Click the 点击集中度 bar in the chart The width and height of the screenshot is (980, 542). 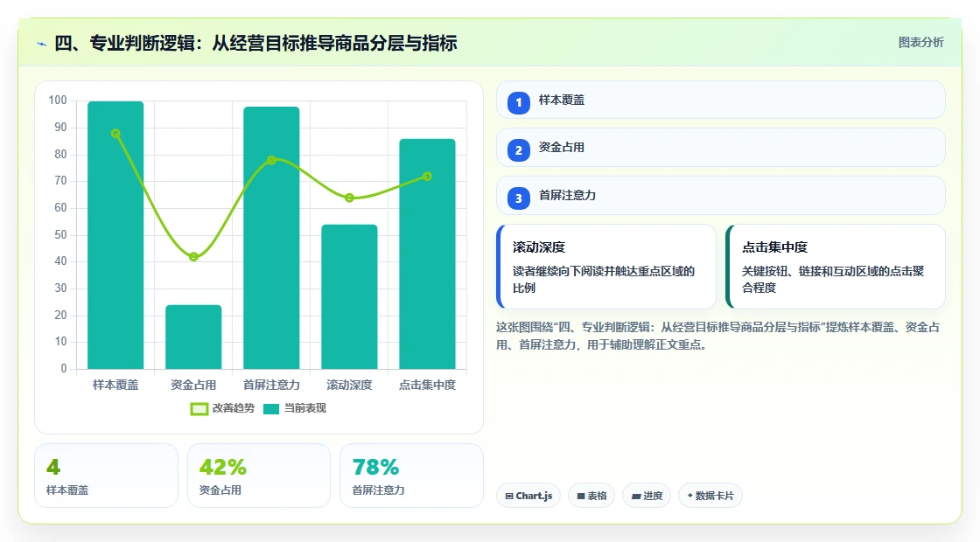428,254
